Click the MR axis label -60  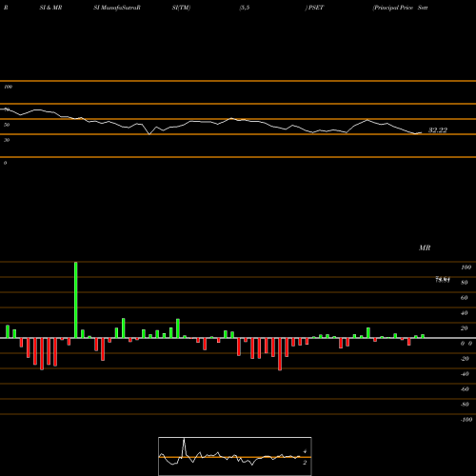[465, 389]
